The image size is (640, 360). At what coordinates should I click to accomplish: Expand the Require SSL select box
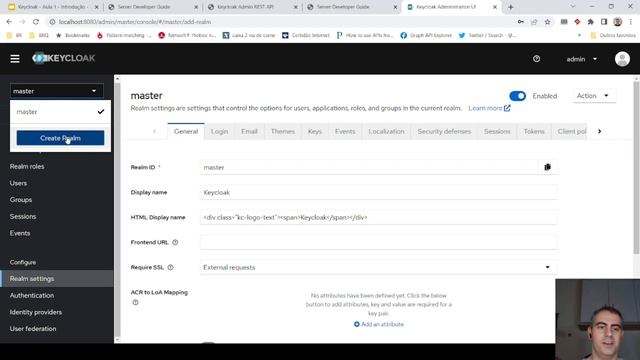(x=378, y=267)
